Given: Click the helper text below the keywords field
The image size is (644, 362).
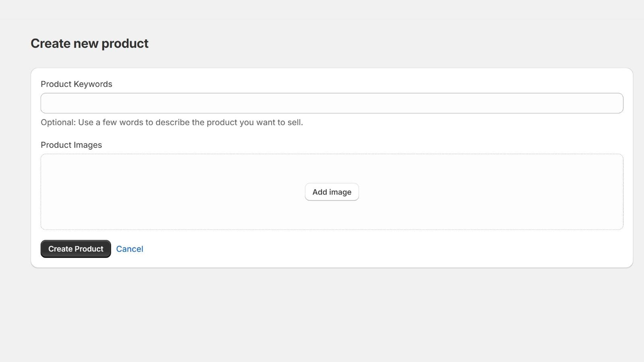Looking at the screenshot, I should (171, 122).
